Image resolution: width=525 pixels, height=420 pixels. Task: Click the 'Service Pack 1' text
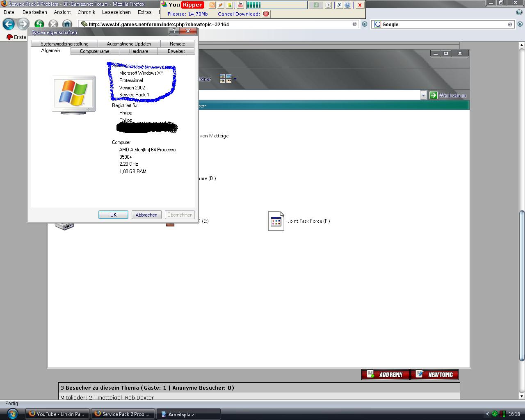pos(134,95)
